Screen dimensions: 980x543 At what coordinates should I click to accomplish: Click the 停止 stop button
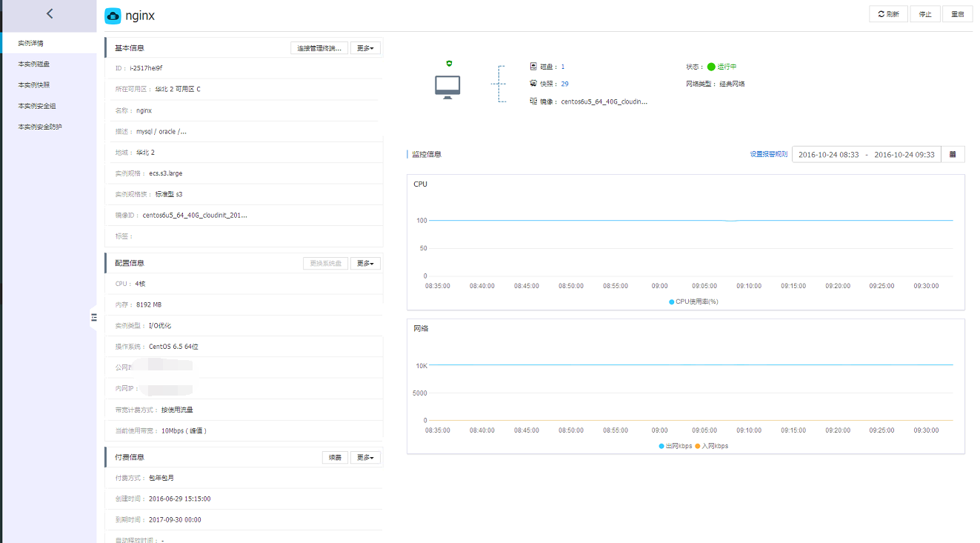tap(925, 14)
